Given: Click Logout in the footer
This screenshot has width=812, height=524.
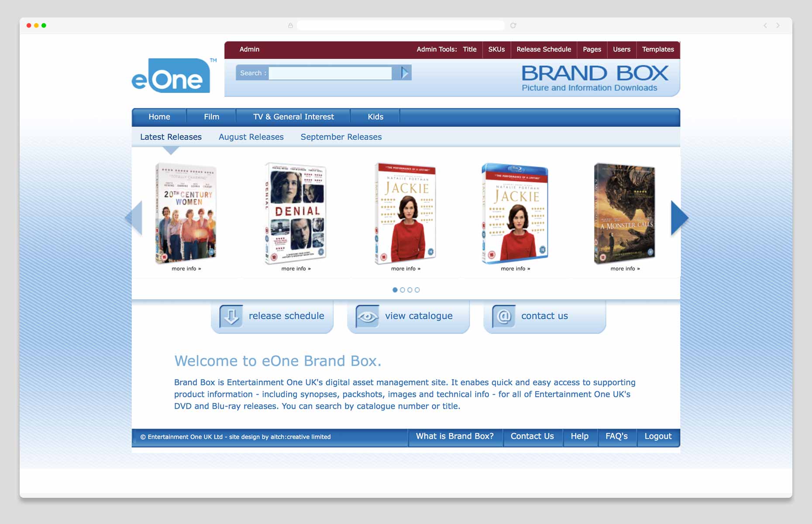Looking at the screenshot, I should pos(658,436).
